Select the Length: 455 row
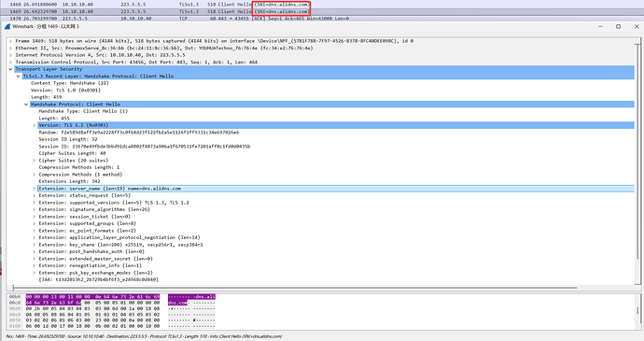This screenshot has height=341, width=644. [54, 119]
